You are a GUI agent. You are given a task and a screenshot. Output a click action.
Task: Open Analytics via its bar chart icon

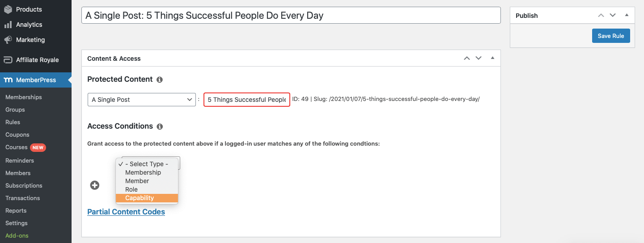tap(8, 25)
